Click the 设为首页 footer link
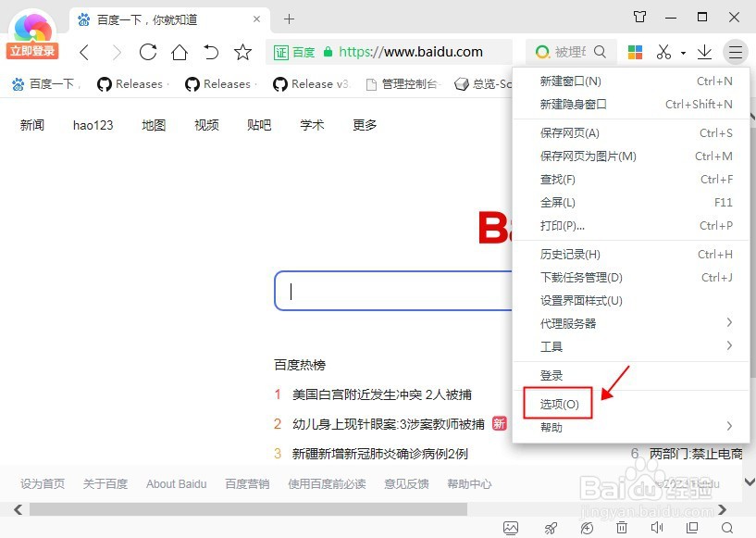This screenshot has width=756, height=538. pyautogui.click(x=43, y=484)
